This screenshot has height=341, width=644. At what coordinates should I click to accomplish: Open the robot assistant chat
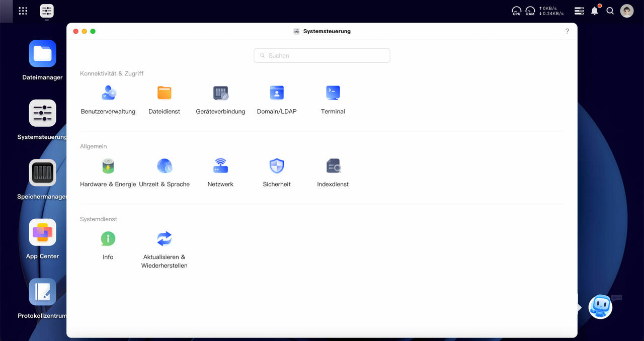[600, 306]
